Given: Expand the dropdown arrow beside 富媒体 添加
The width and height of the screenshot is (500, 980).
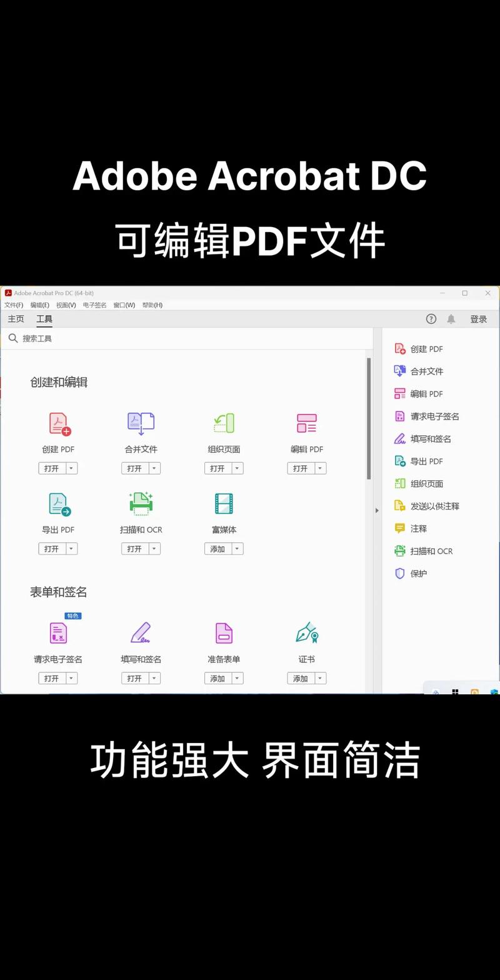Looking at the screenshot, I should point(237,549).
